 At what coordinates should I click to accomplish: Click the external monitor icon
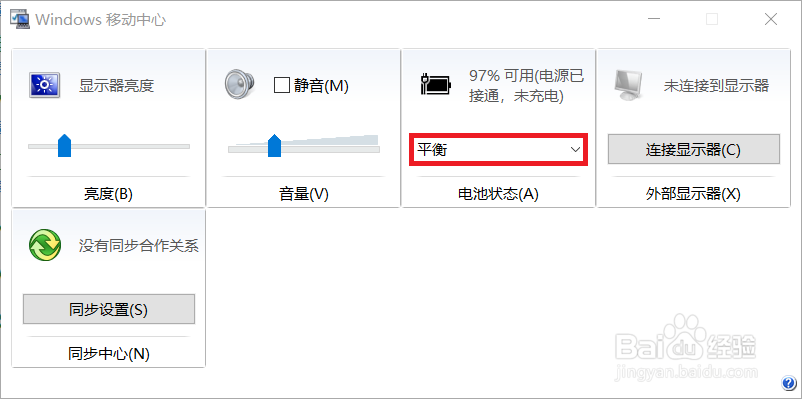[x=628, y=85]
